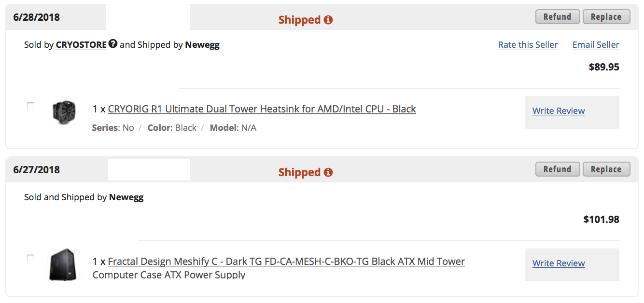Open CRYOSTORE seller page link

pos(81,45)
